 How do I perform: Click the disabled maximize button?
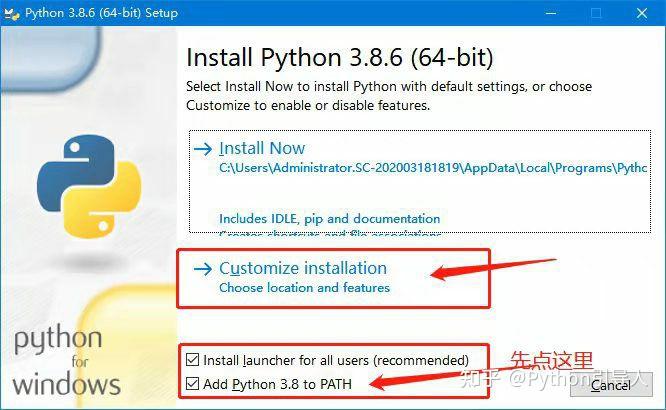point(597,13)
